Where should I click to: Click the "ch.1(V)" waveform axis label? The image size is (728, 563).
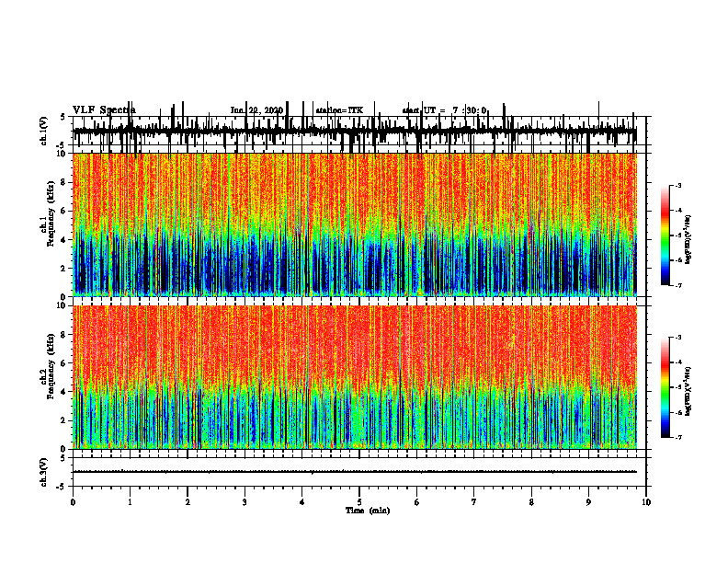(44, 131)
